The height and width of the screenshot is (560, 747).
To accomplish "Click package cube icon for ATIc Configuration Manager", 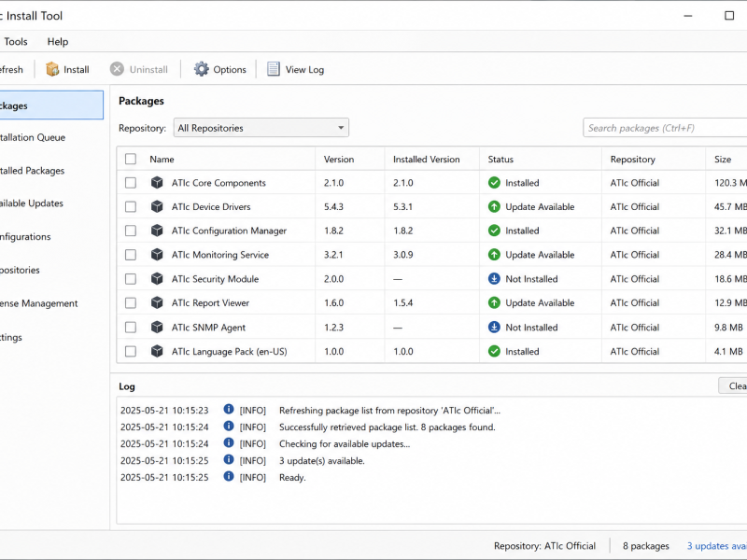I will click(x=157, y=231).
